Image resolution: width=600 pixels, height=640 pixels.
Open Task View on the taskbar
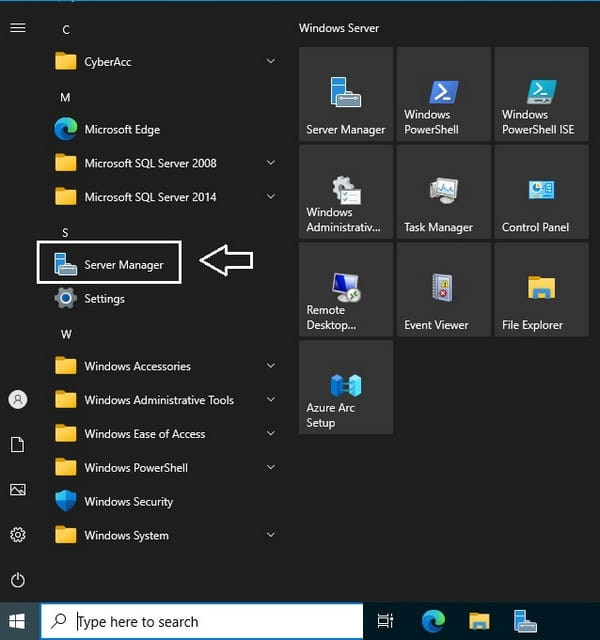click(x=385, y=621)
